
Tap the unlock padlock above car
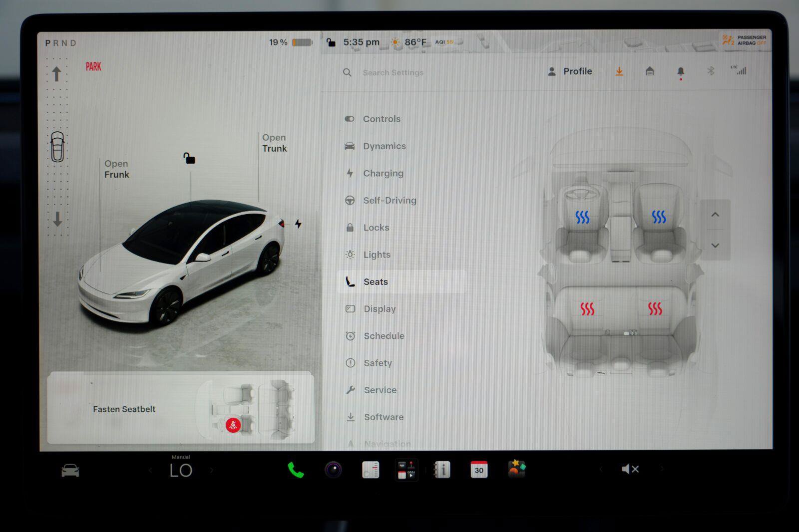189,158
